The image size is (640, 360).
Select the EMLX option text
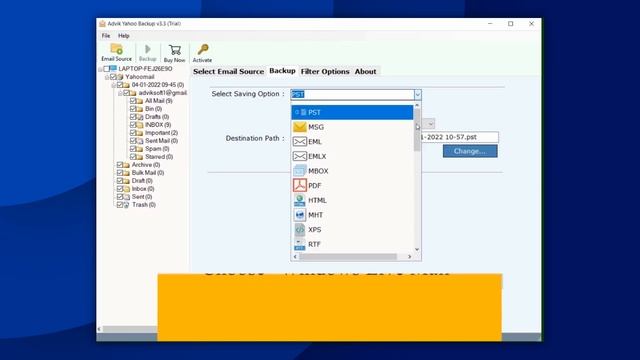(317, 156)
